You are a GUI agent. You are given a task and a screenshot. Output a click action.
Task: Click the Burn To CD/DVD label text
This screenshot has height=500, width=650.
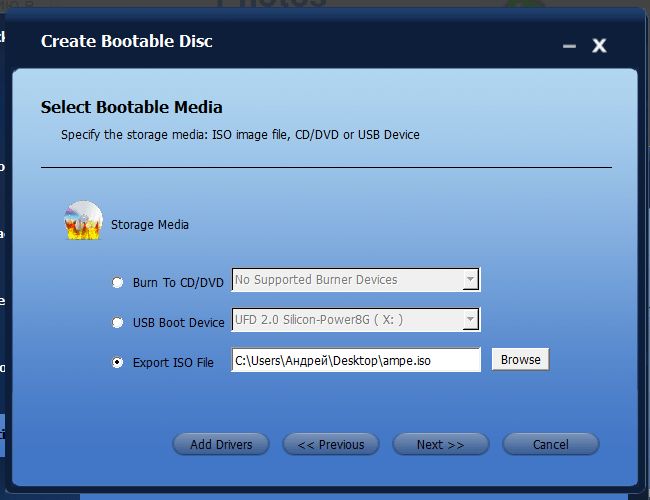(x=178, y=282)
